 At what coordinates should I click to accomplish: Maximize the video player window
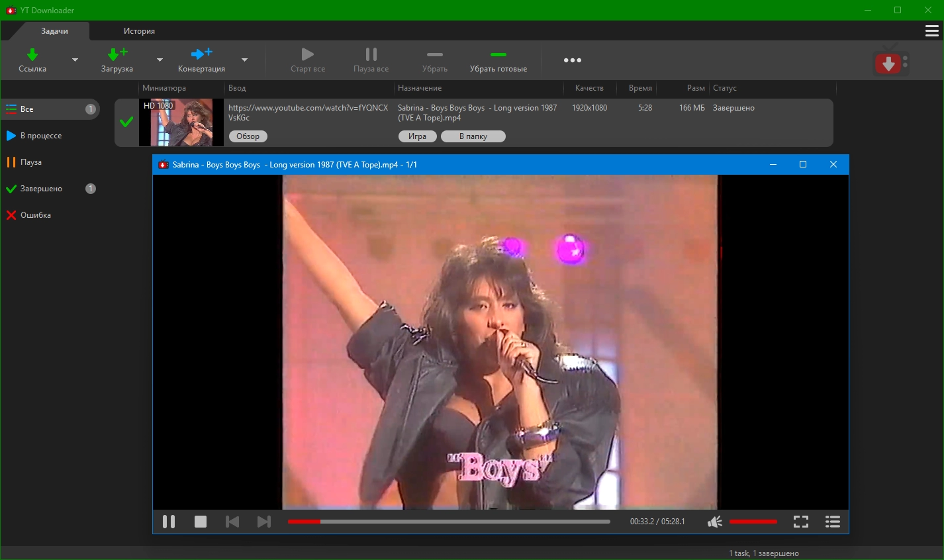[803, 165]
